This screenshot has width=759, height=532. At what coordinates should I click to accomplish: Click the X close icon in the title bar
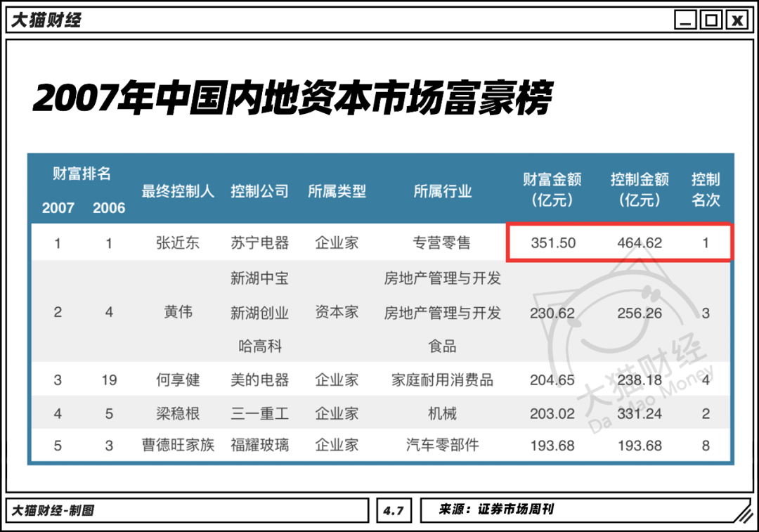coord(737,20)
